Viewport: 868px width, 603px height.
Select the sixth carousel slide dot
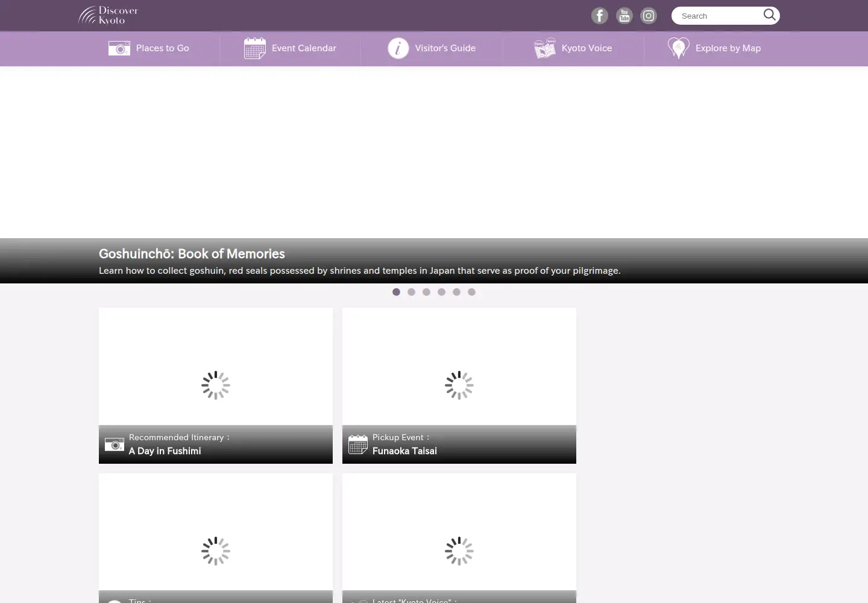pyautogui.click(x=471, y=292)
